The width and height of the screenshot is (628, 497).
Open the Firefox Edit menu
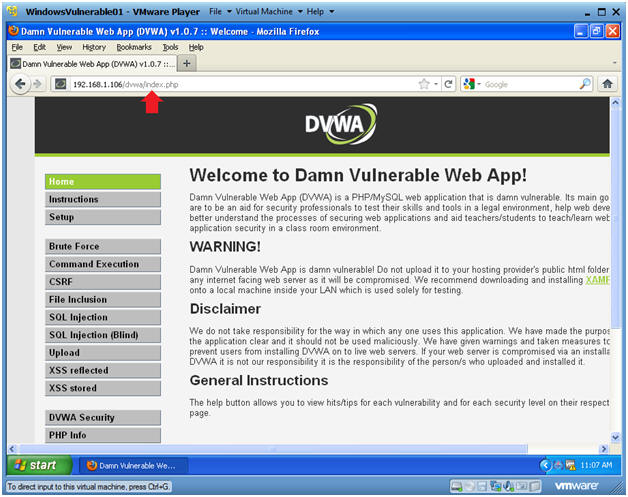39,47
